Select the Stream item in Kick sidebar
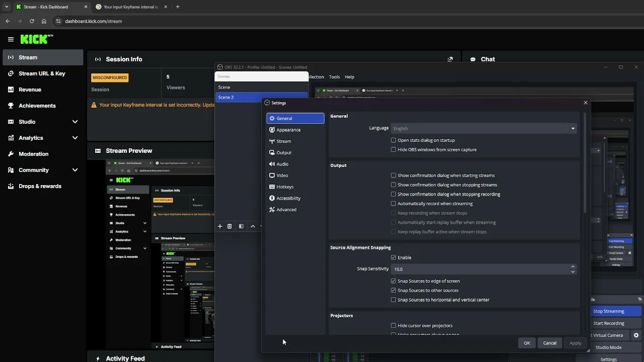This screenshot has width=644, height=362. 43,57
